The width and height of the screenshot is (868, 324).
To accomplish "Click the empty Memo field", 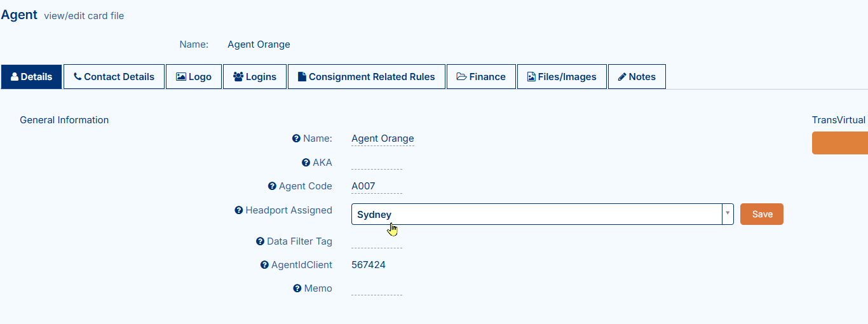I will click(x=376, y=289).
